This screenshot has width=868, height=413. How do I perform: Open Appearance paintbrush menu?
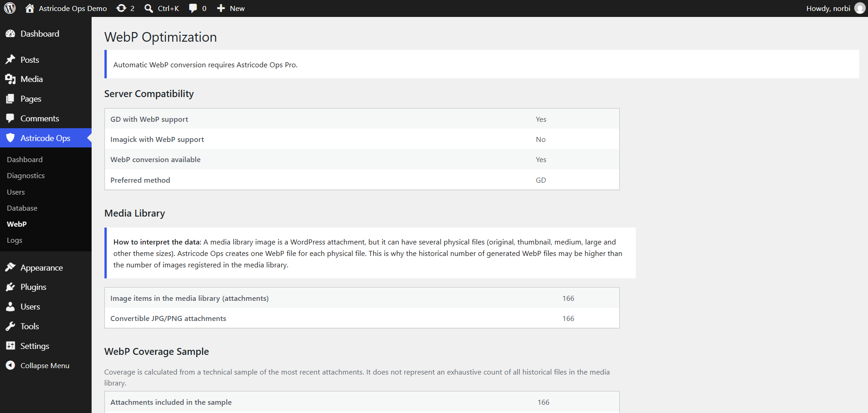point(10,267)
